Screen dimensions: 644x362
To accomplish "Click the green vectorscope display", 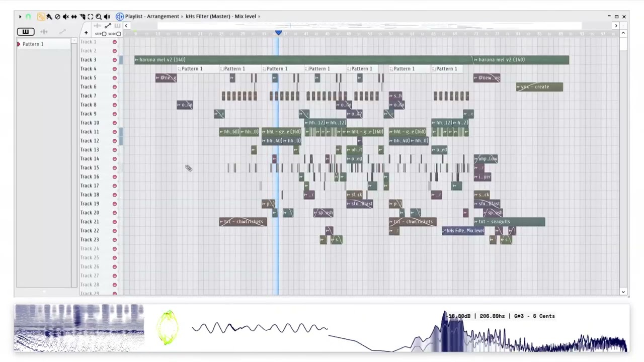I will [x=168, y=327].
